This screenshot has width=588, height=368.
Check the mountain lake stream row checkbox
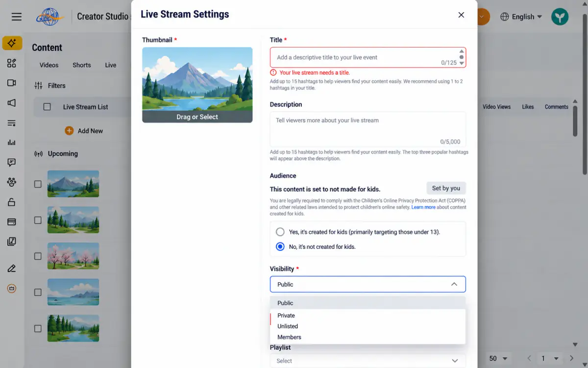click(x=38, y=184)
